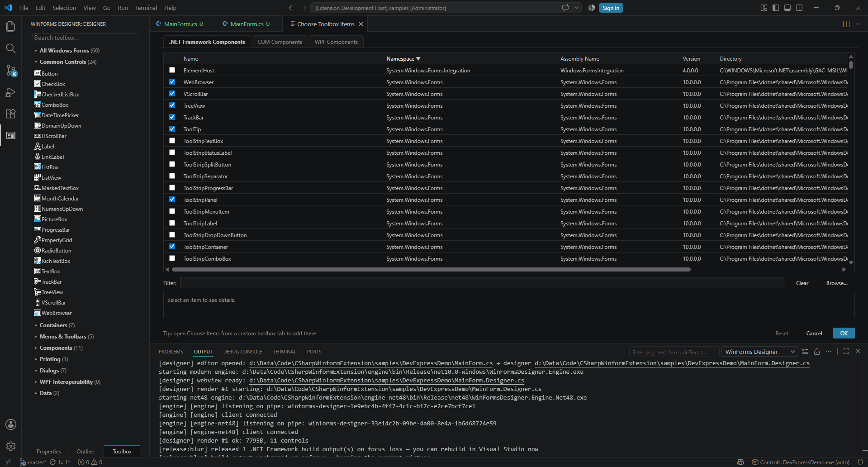This screenshot has width=868, height=467.
Task: Click the vertical scrollbar of the component list
Action: pyautogui.click(x=851, y=65)
